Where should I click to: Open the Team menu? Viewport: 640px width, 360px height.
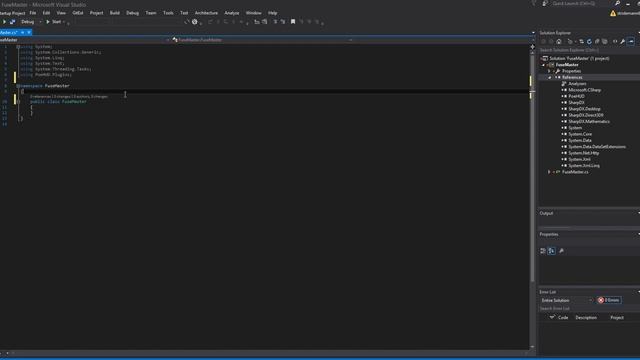[151, 13]
